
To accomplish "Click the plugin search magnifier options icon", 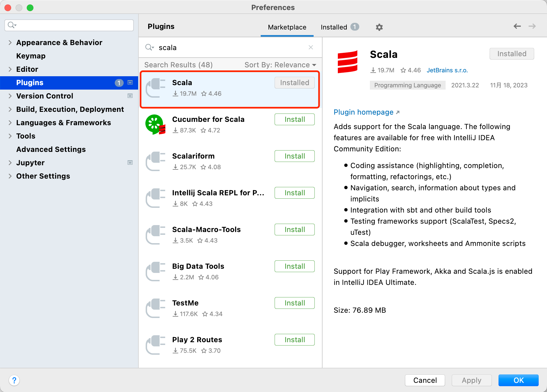I will click(x=150, y=47).
